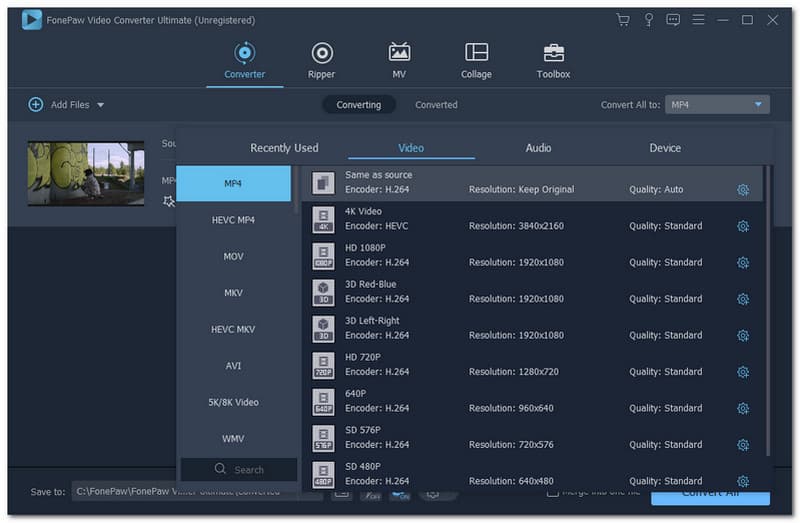Open the Toolbox module
Image resolution: width=800 pixels, height=523 pixels.
[553, 60]
